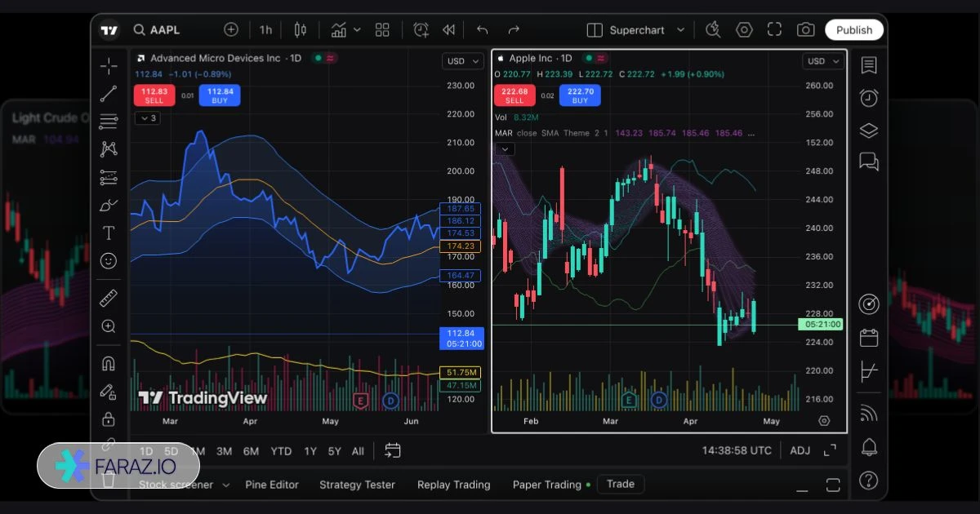Image resolution: width=980 pixels, height=514 pixels.
Task: Click the green price label on Apple axis
Action: click(x=821, y=325)
